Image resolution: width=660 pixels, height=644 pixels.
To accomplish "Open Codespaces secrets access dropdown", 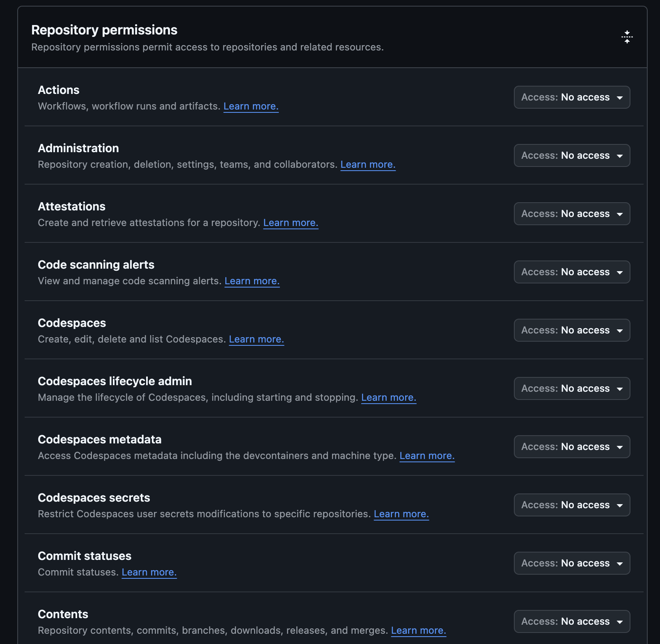I will pyautogui.click(x=572, y=505).
